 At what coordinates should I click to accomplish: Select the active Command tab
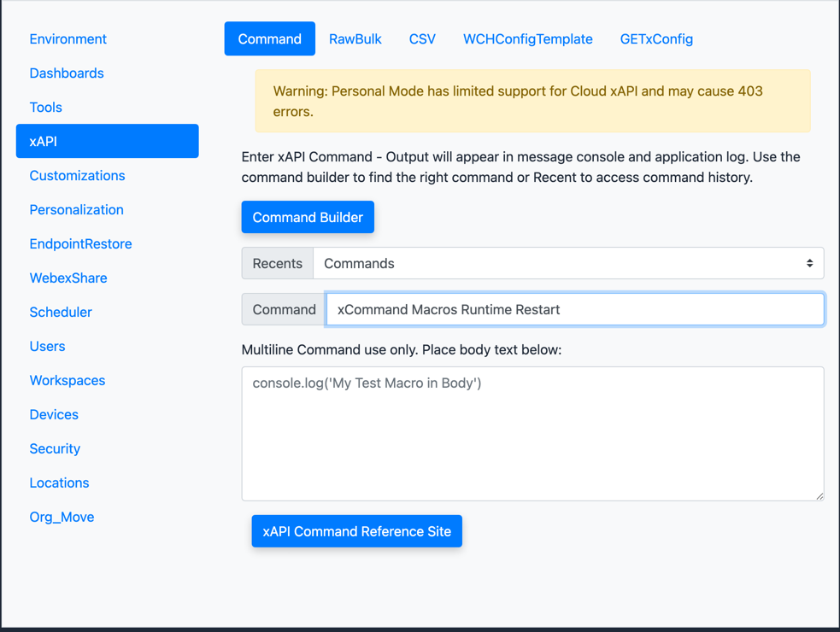269,39
